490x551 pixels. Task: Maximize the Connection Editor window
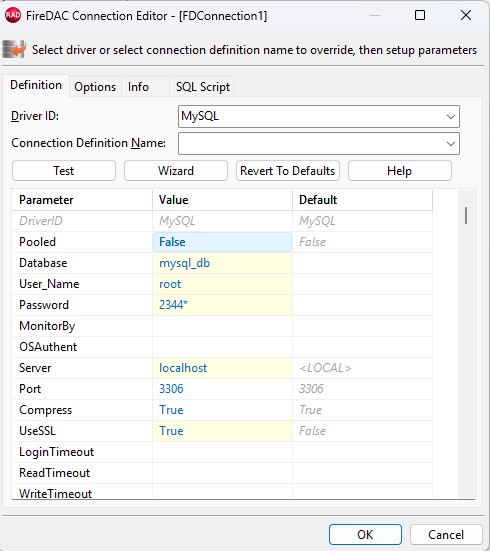(x=420, y=15)
